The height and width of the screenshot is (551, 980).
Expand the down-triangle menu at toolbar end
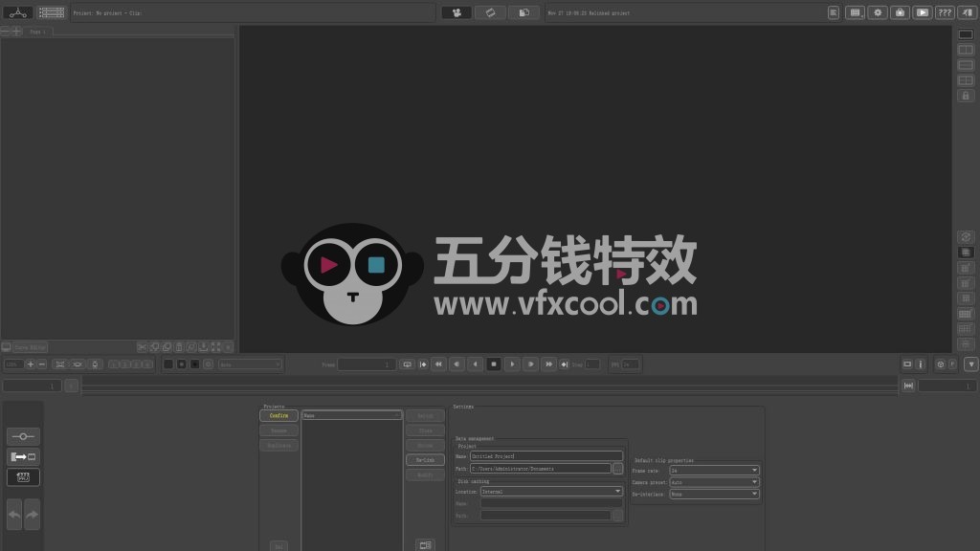pos(970,364)
